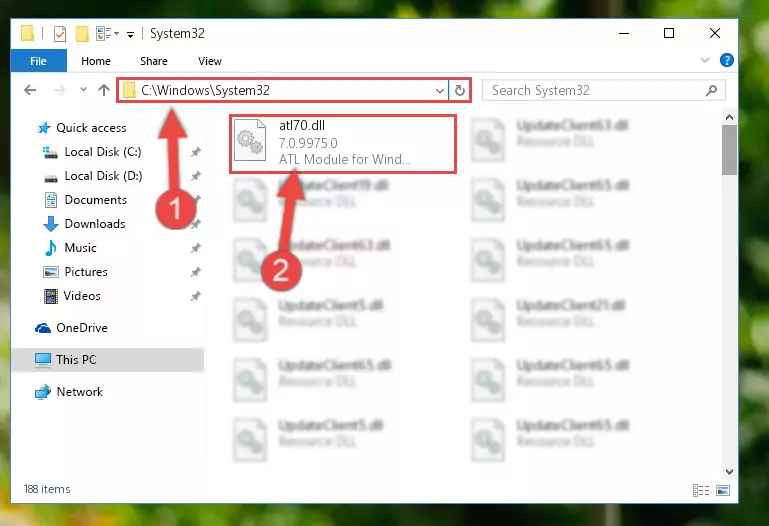769x526 pixels.
Task: Click the atl70.dll gear file icon
Action: pos(250,141)
